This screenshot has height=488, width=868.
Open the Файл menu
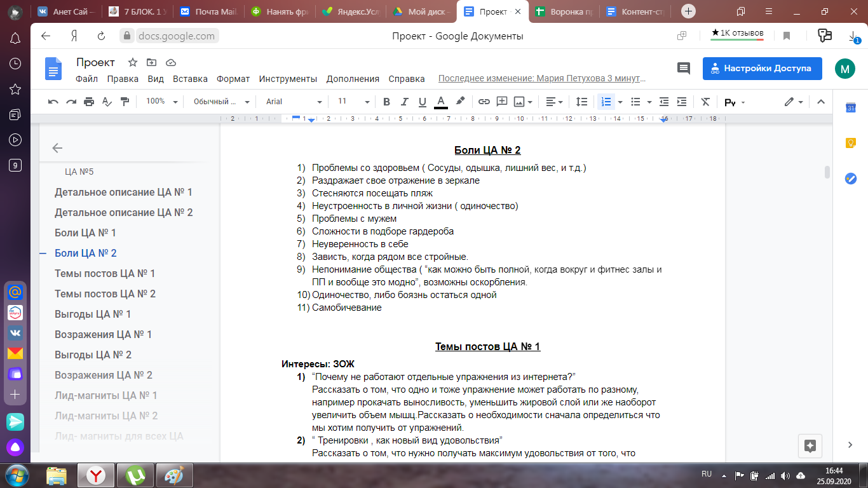(x=86, y=79)
